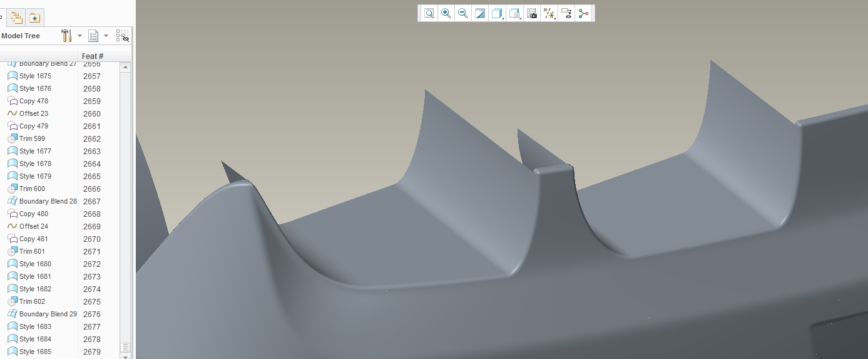The width and height of the screenshot is (868, 359).
Task: Select Style 1684 feature
Action: (35, 339)
